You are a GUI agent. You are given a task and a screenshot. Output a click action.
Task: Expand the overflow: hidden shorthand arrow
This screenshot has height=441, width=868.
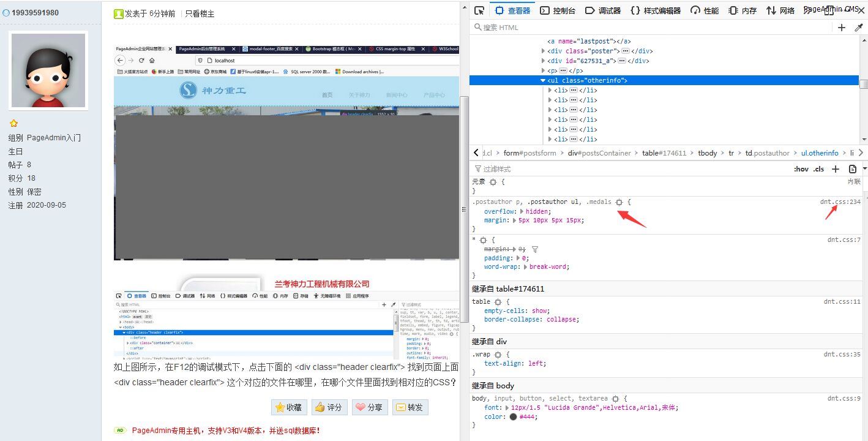(x=522, y=211)
